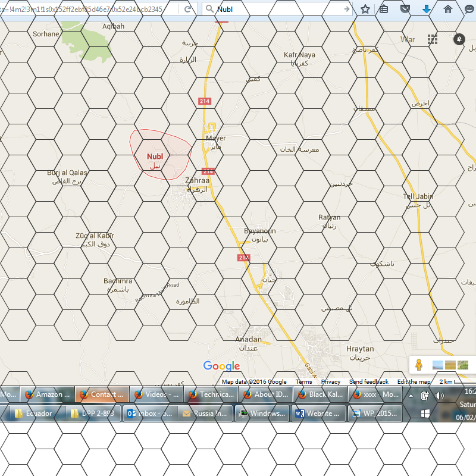Open the downloads arrow
Image resolution: width=476 pixels, height=476 pixels.
(x=427, y=9)
